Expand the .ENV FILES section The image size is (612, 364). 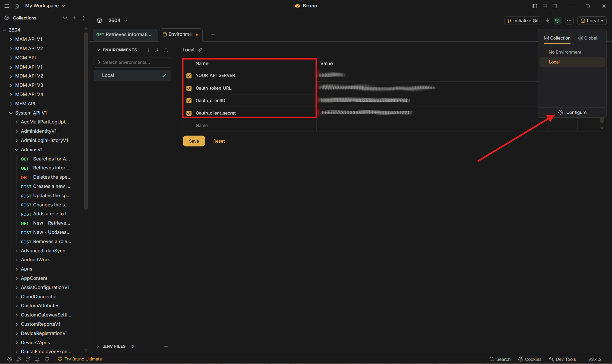pos(98,346)
